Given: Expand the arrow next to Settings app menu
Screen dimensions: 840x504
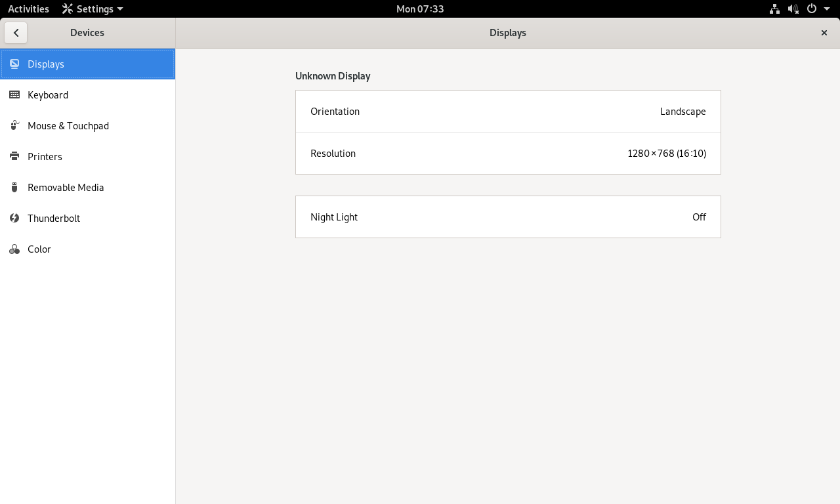Looking at the screenshot, I should click(120, 9).
